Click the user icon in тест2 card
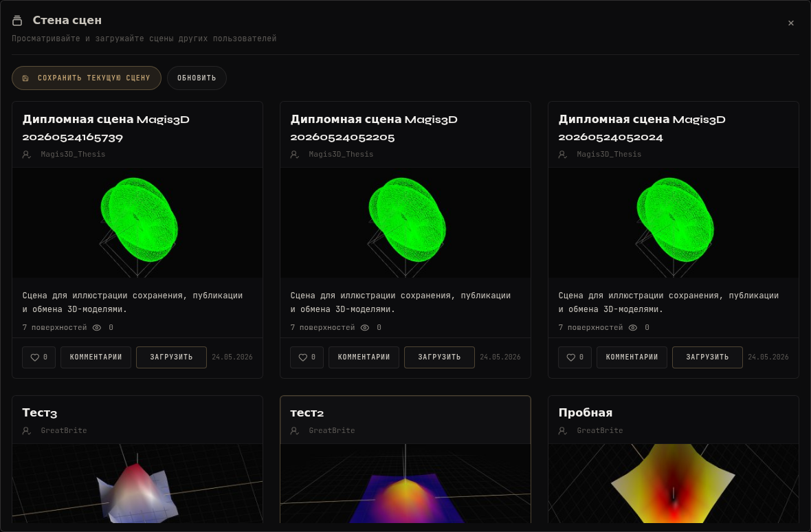Viewport: 811px width, 532px height. (x=294, y=431)
